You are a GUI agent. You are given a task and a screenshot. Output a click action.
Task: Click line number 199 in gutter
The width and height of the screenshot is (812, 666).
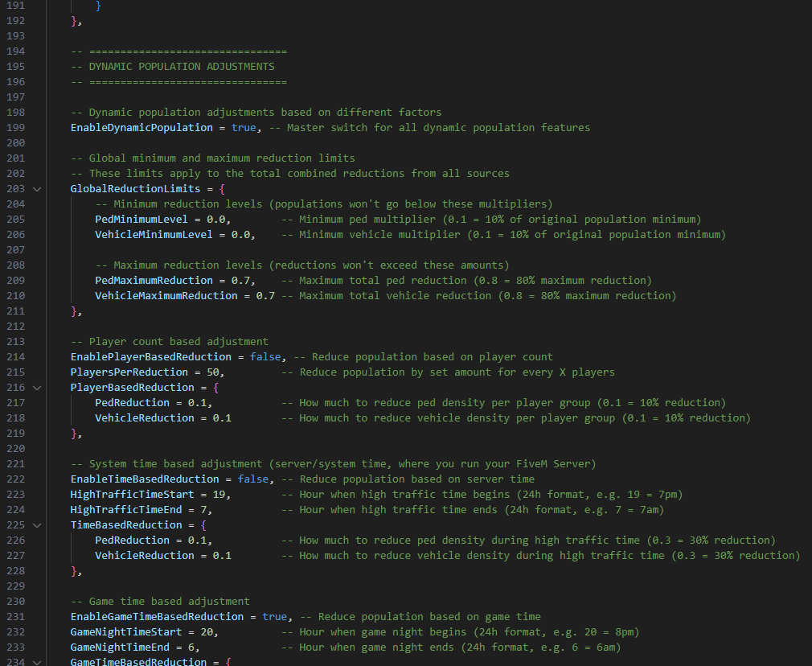click(15, 128)
